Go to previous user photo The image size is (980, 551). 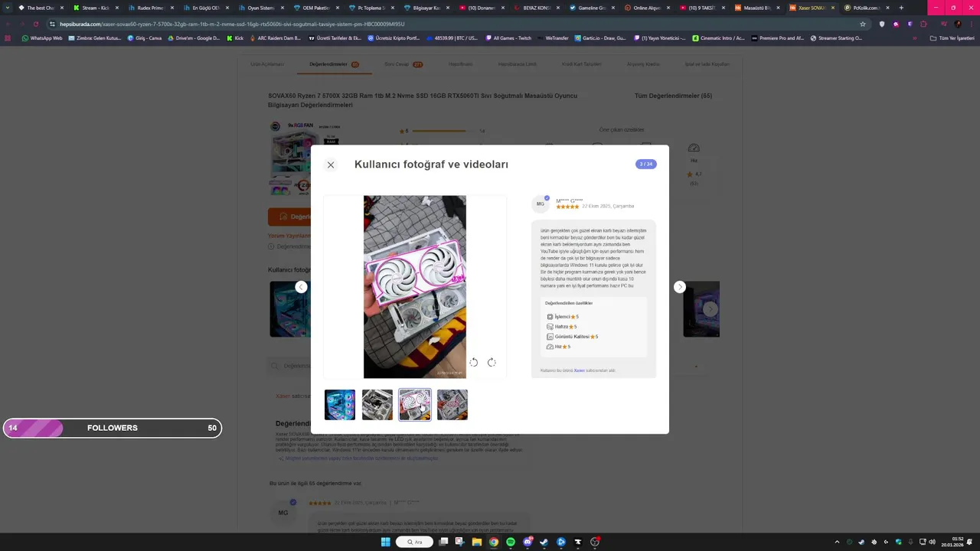pos(301,287)
